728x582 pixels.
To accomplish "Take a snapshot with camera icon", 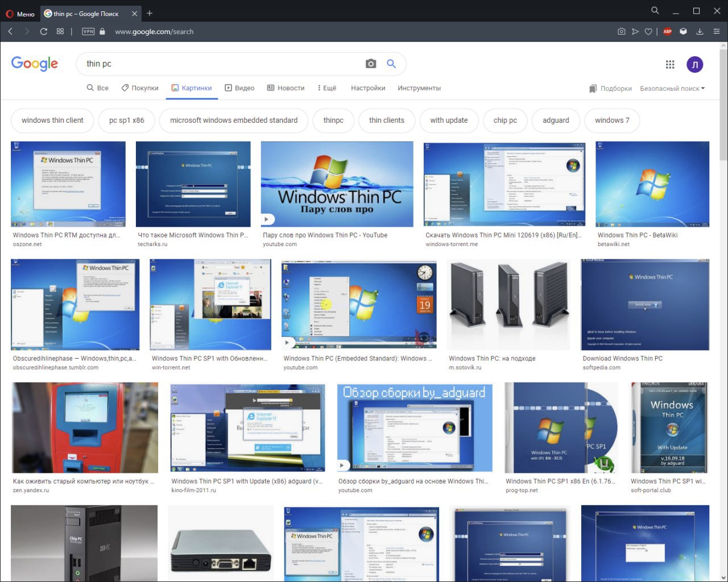I will tap(621, 32).
